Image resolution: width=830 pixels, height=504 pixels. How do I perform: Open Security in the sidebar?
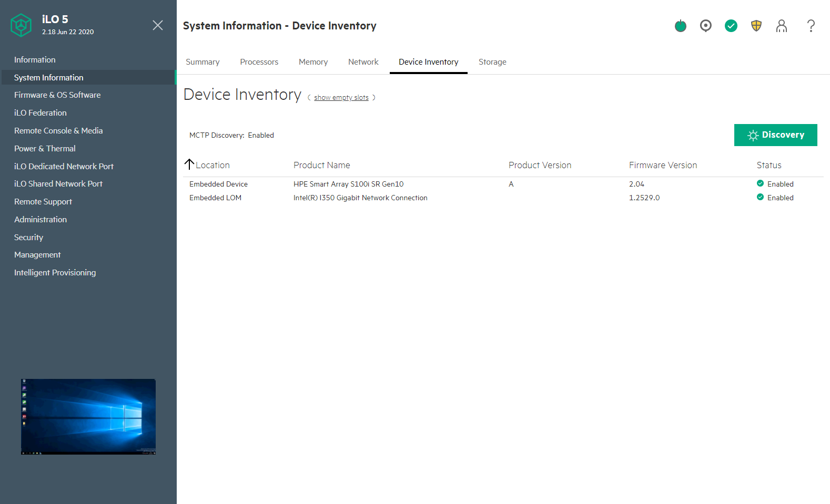28,238
